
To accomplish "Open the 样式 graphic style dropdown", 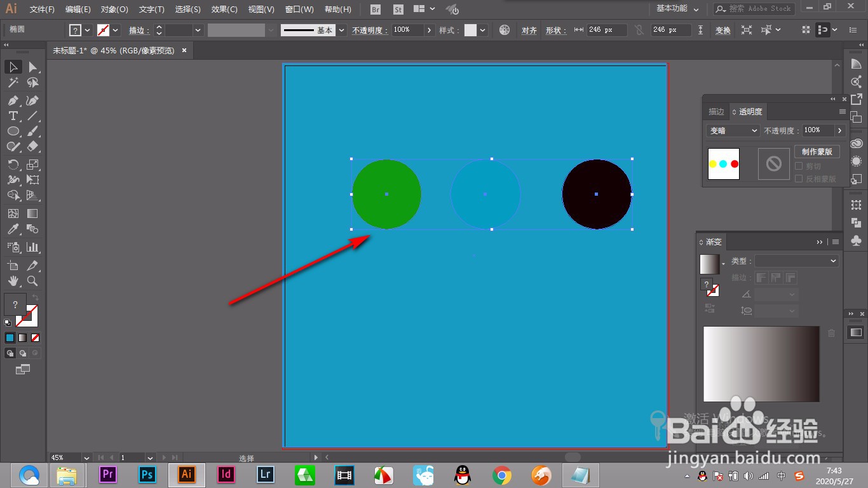I will 483,30.
